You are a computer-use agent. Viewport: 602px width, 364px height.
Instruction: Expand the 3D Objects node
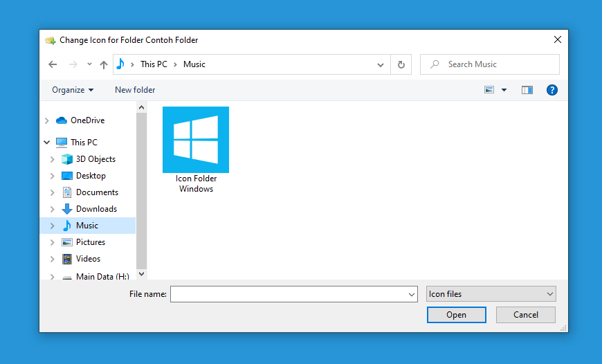52,159
